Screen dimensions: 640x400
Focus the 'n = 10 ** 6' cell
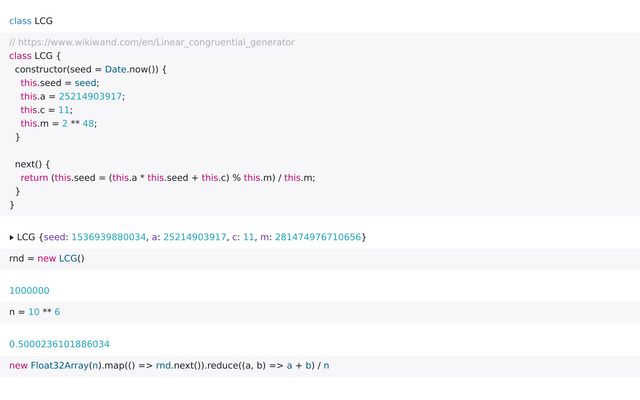pyautogui.click(x=35, y=312)
